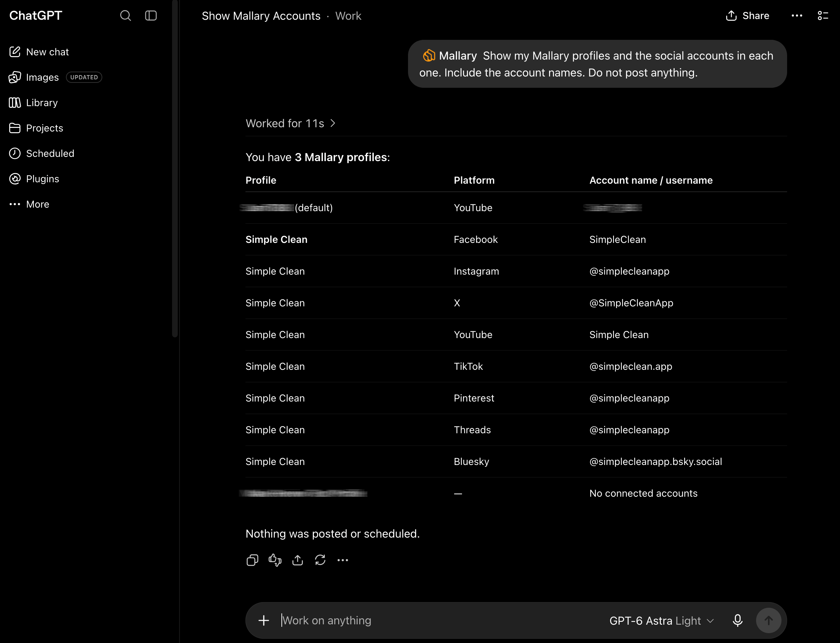Open the conversation options ellipsis menu
Image resolution: width=840 pixels, height=643 pixels.
[x=797, y=16]
